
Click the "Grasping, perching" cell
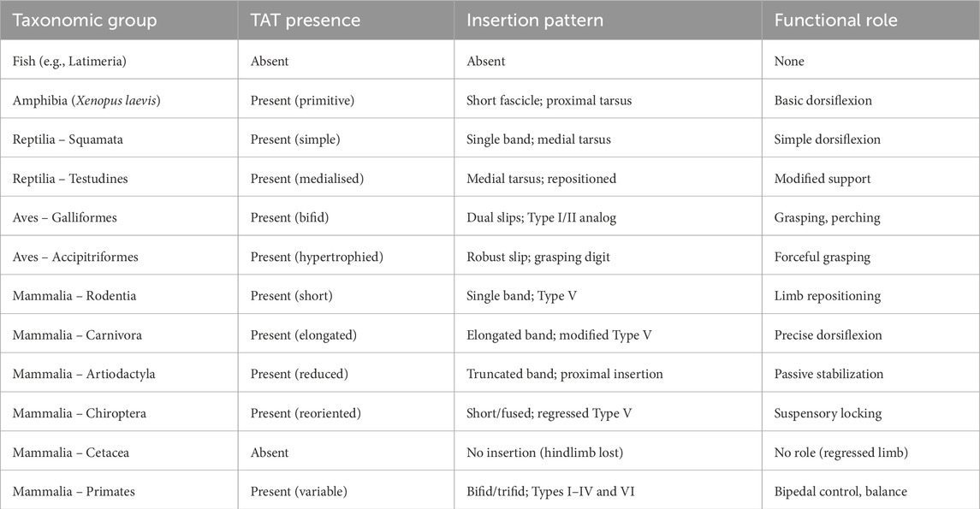827,217
